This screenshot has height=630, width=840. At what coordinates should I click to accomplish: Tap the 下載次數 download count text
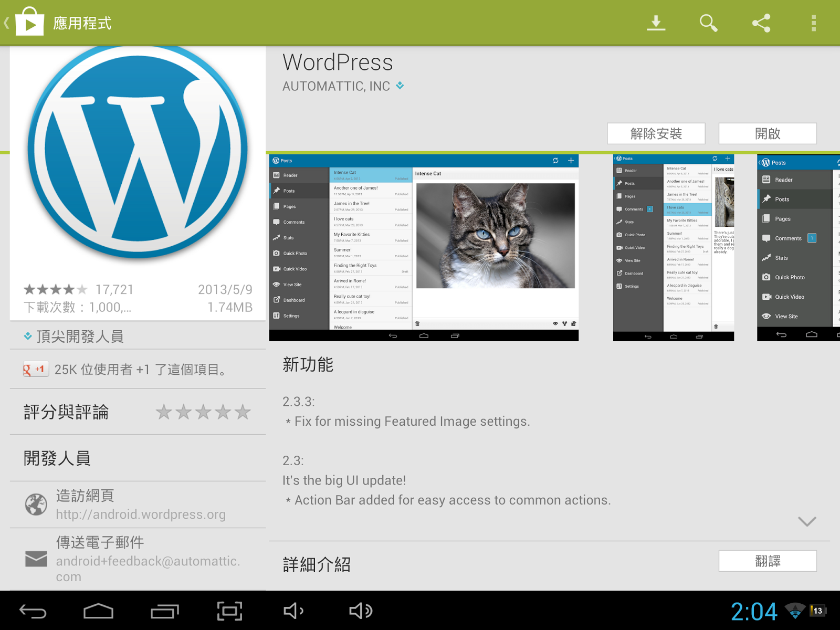point(77,307)
